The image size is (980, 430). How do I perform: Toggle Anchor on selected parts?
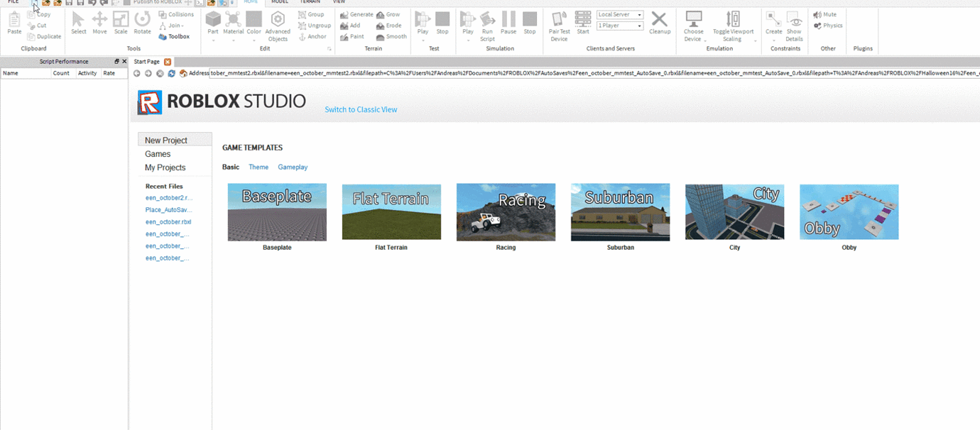pos(312,36)
